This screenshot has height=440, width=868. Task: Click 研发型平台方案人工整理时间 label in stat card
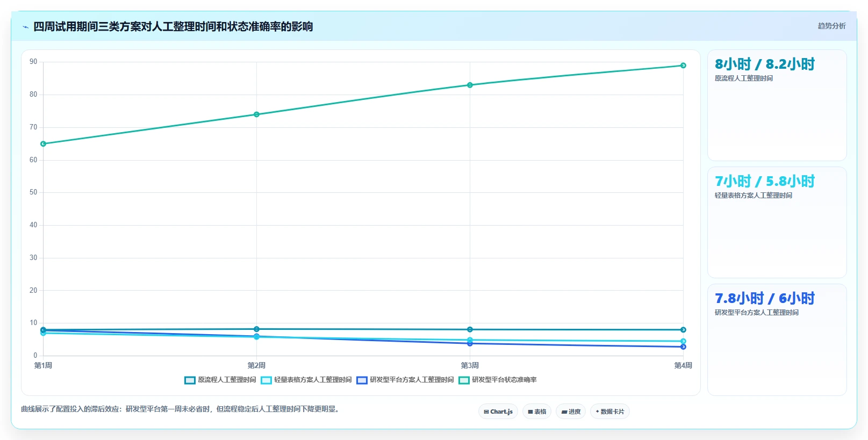(x=757, y=313)
